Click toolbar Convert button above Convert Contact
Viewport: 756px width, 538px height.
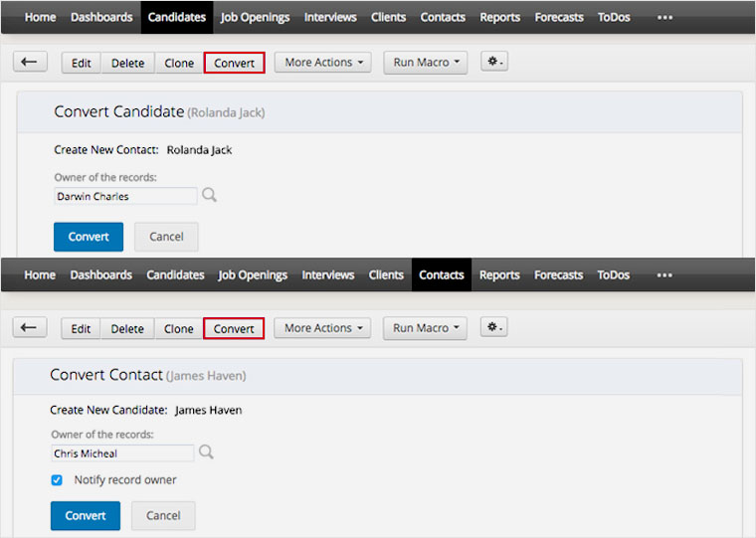click(x=234, y=328)
